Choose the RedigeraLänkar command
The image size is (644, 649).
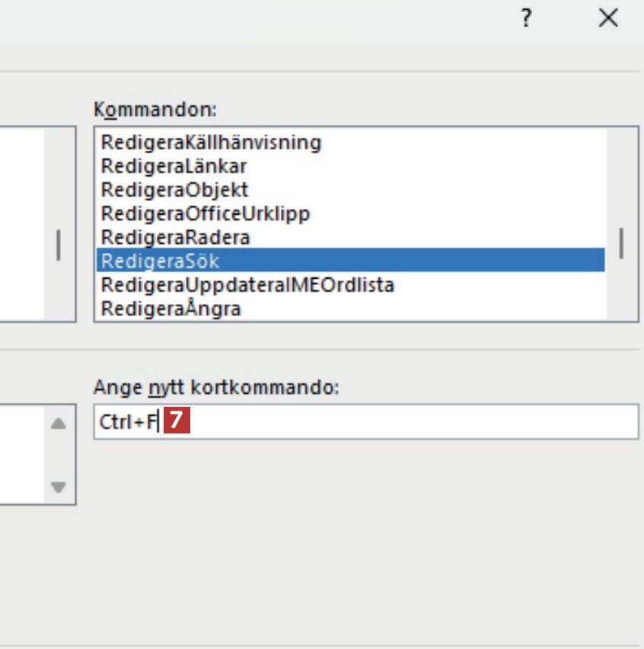click(x=174, y=165)
